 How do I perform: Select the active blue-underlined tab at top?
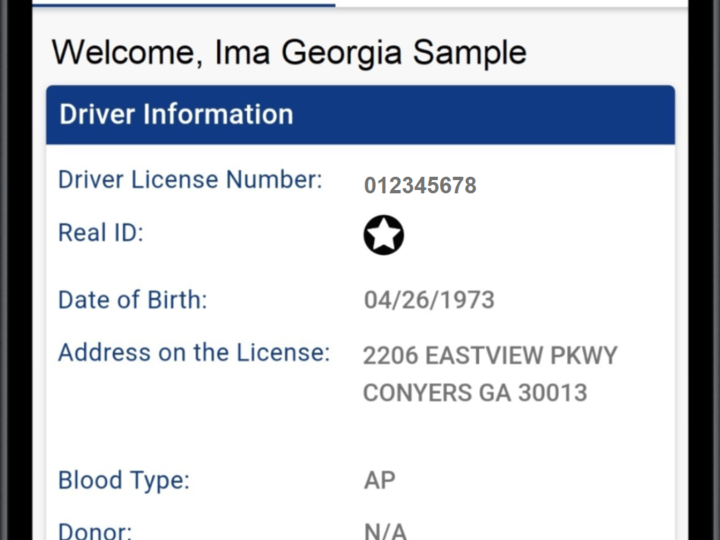(x=184, y=3)
